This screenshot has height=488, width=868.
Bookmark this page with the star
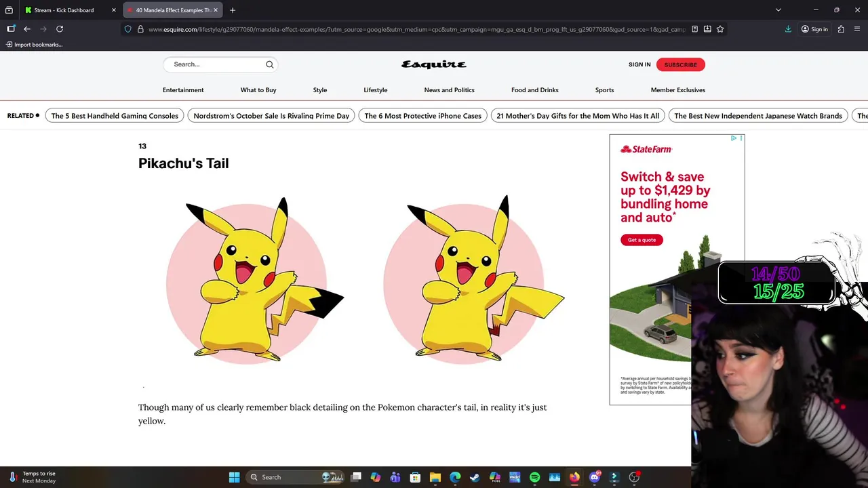720,29
